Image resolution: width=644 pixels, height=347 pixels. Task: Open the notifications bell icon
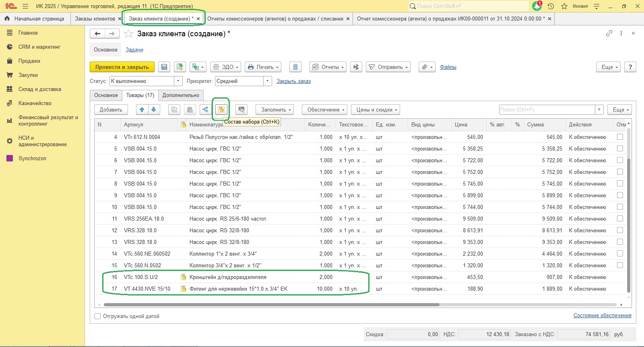click(537, 6)
